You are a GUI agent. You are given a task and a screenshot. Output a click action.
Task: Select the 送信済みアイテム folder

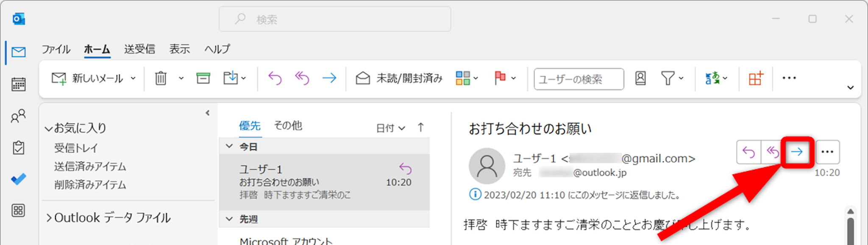90,166
